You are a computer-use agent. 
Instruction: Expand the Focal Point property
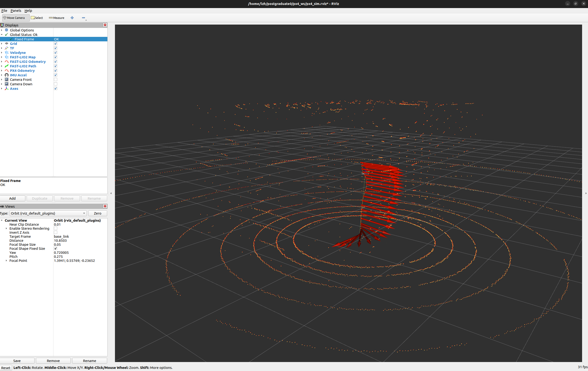coord(6,260)
